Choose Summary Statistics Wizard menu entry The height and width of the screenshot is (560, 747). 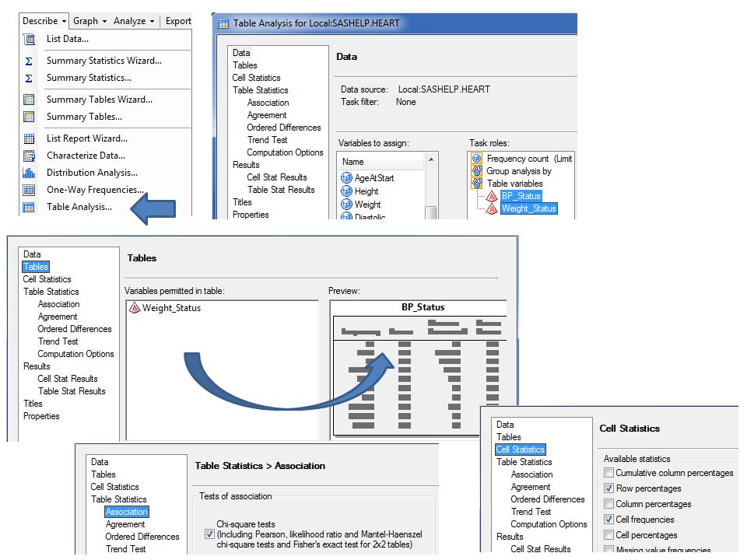(104, 61)
